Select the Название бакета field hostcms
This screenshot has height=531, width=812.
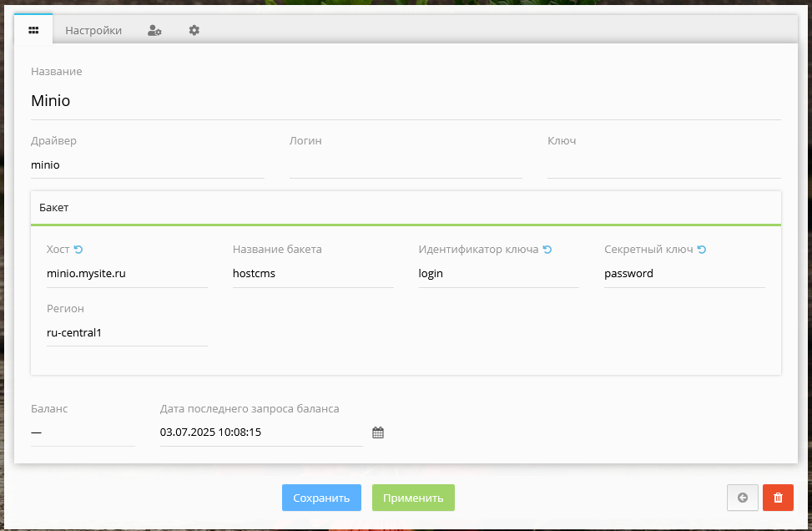click(313, 274)
